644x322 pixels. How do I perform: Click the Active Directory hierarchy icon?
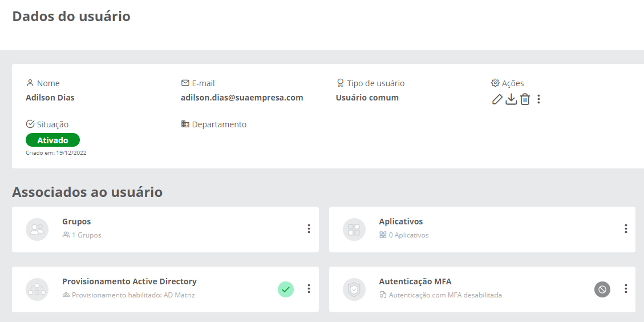[x=37, y=289]
